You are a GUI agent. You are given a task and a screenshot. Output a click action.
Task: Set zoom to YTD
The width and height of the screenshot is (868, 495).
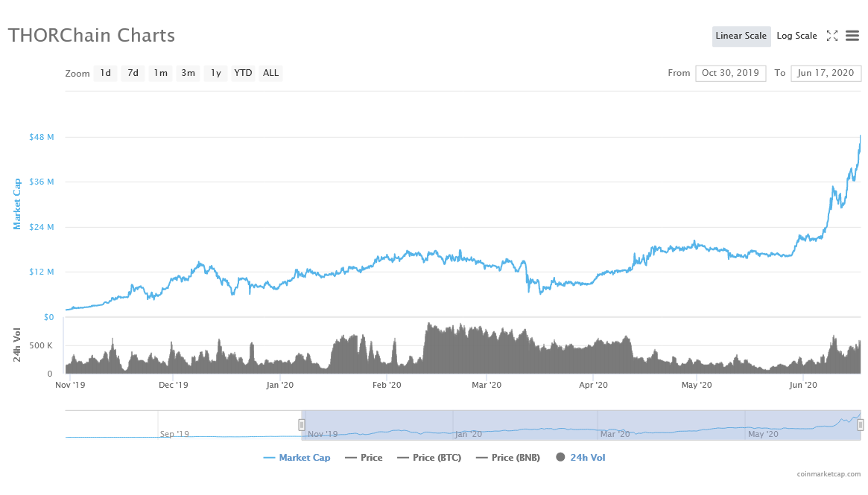pos(243,73)
